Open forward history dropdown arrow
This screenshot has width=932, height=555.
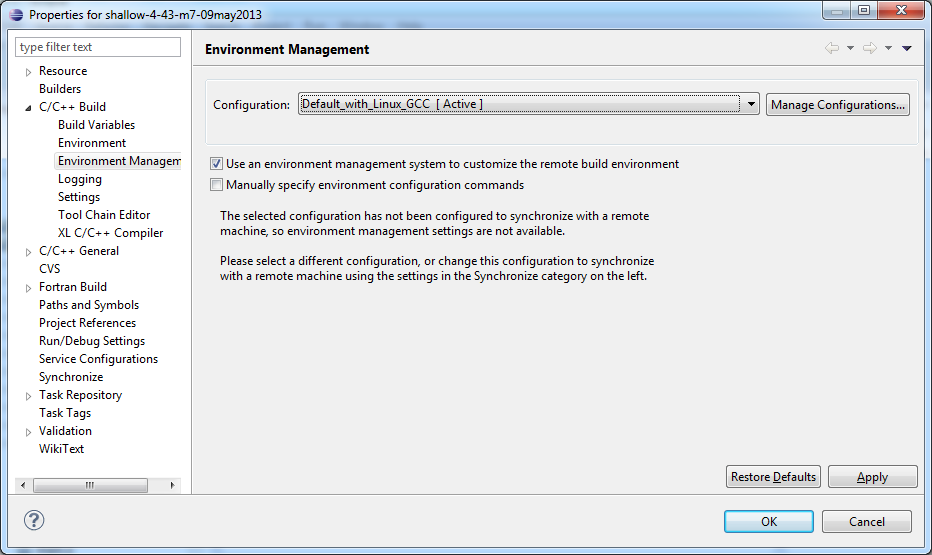888,48
